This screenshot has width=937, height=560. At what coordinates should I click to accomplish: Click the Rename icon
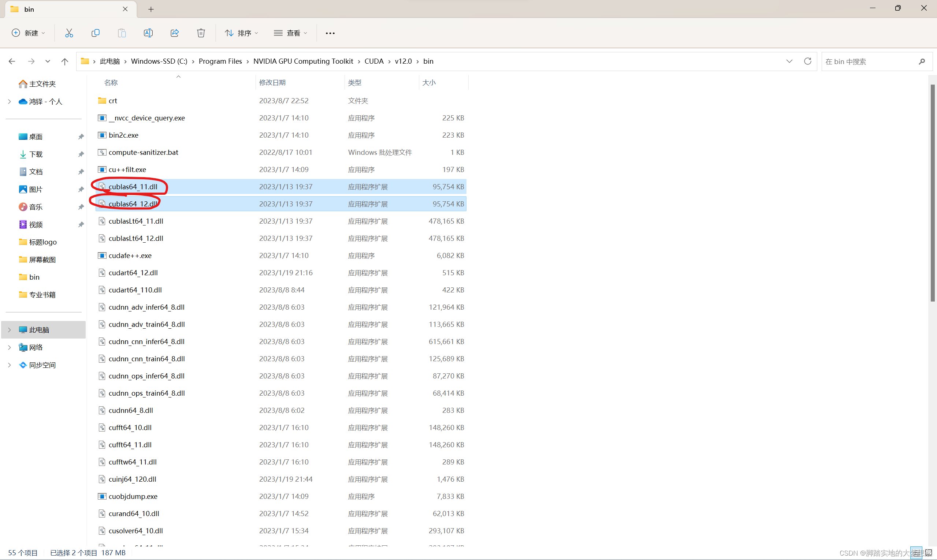point(148,33)
